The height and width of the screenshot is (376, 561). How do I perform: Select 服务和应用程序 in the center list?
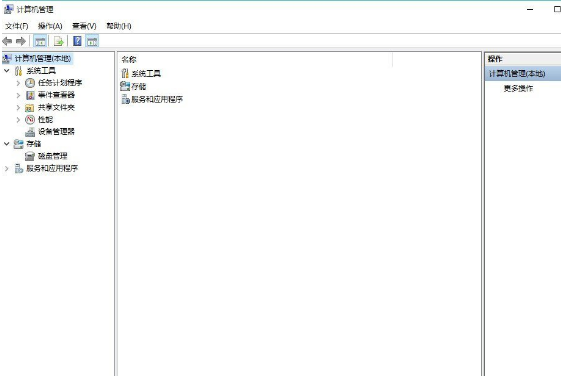click(157, 99)
